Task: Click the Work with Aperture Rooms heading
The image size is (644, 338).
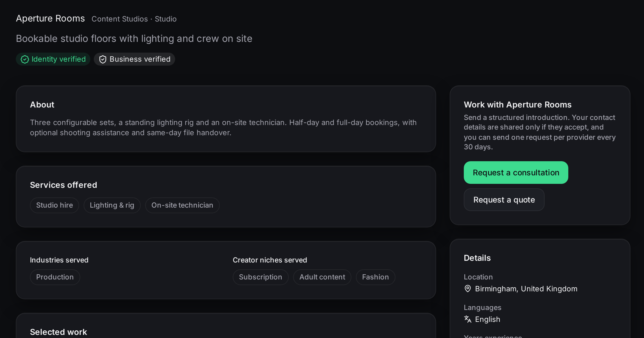Action: point(517,105)
